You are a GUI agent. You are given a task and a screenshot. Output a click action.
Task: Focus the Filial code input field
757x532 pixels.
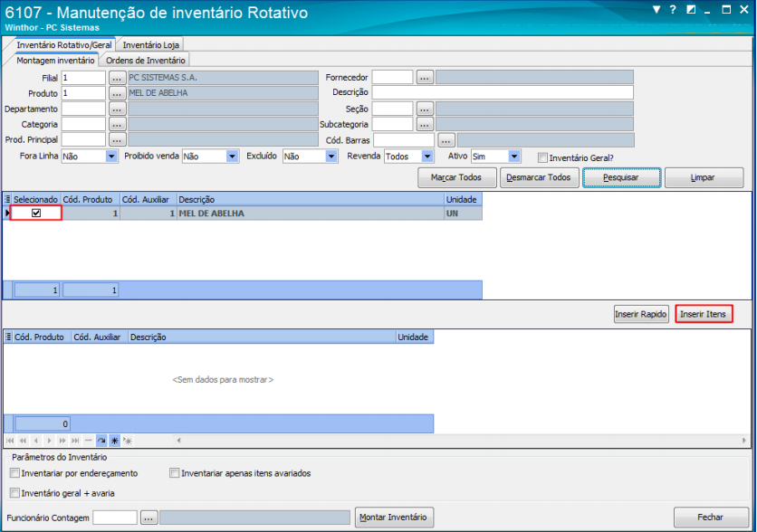pyautogui.click(x=83, y=78)
